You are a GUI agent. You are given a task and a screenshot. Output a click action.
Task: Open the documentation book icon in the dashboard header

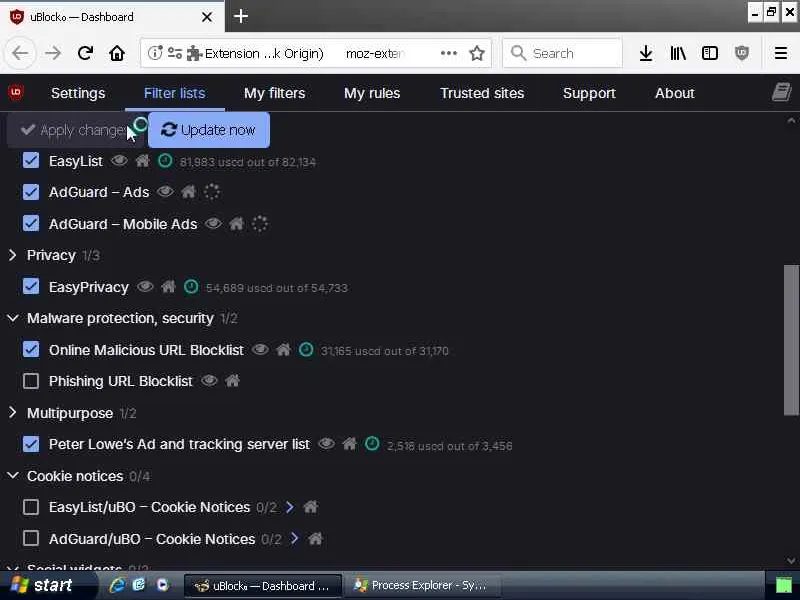[781, 92]
